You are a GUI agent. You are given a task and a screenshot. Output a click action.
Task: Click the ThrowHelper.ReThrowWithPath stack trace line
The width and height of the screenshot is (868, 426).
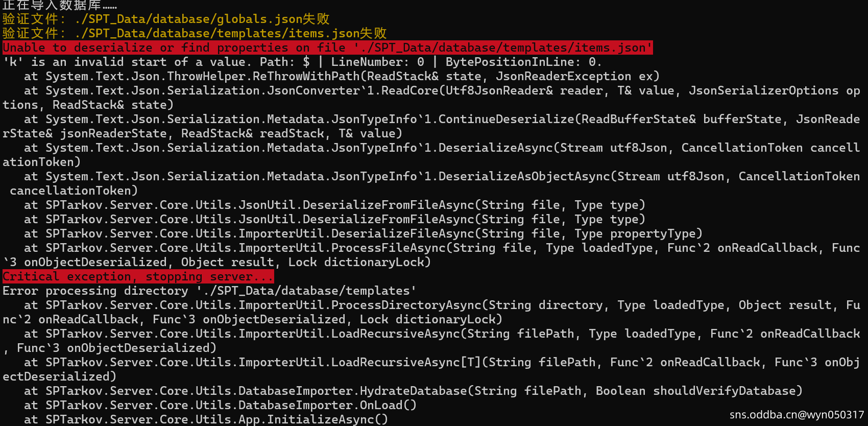(342, 76)
